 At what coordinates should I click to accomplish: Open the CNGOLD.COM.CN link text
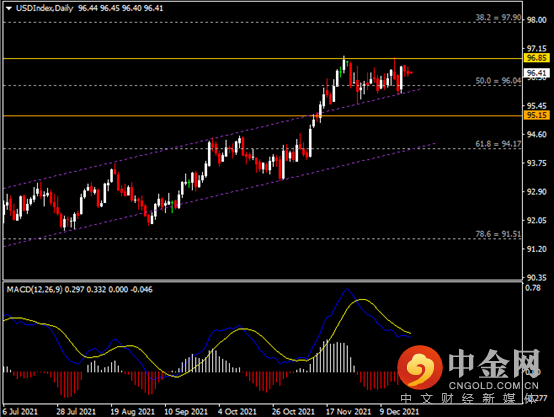click(494, 386)
